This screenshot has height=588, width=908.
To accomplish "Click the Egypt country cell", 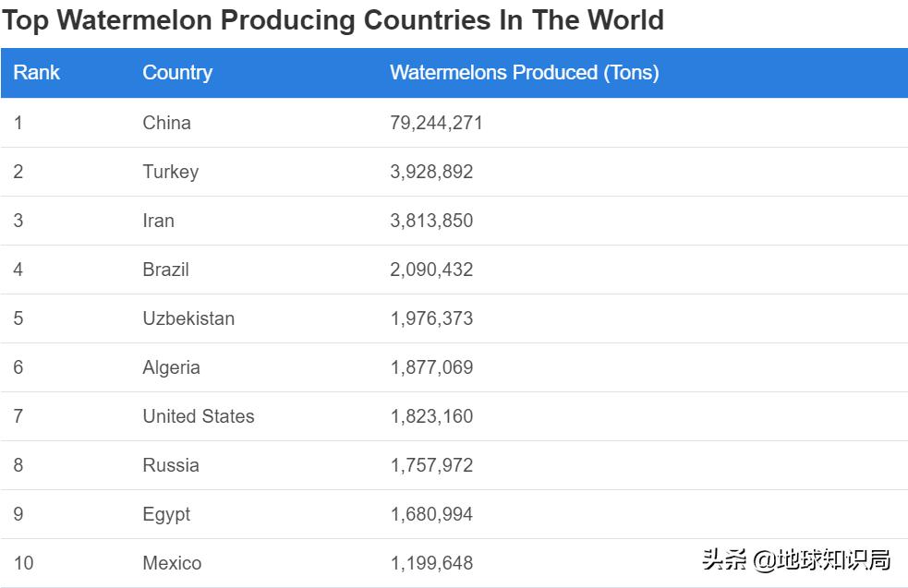I will 166,514.
